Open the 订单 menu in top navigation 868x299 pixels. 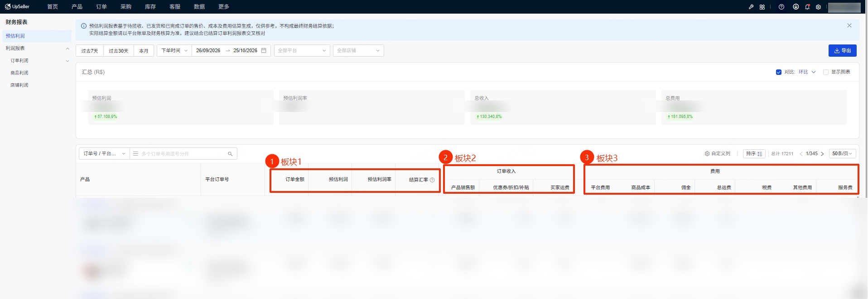[101, 7]
